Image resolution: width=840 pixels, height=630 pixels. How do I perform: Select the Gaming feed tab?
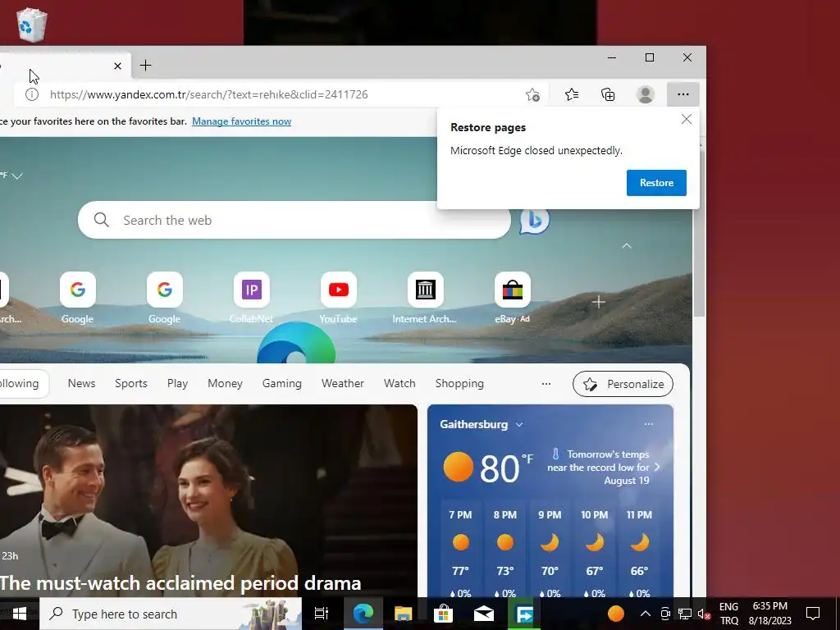(282, 384)
